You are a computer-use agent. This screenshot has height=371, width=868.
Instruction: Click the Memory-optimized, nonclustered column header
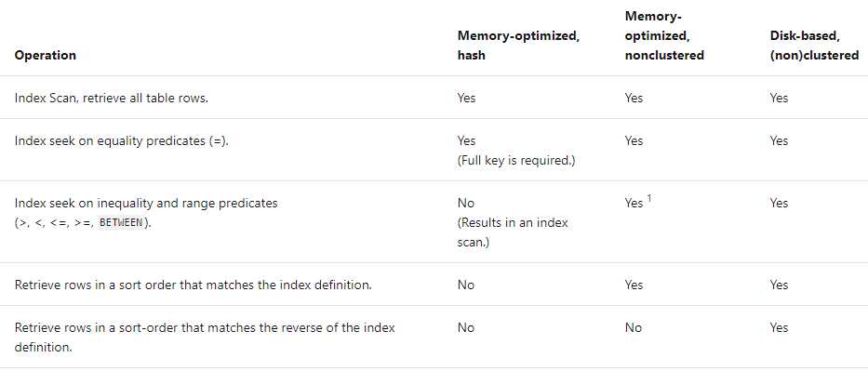[664, 35]
